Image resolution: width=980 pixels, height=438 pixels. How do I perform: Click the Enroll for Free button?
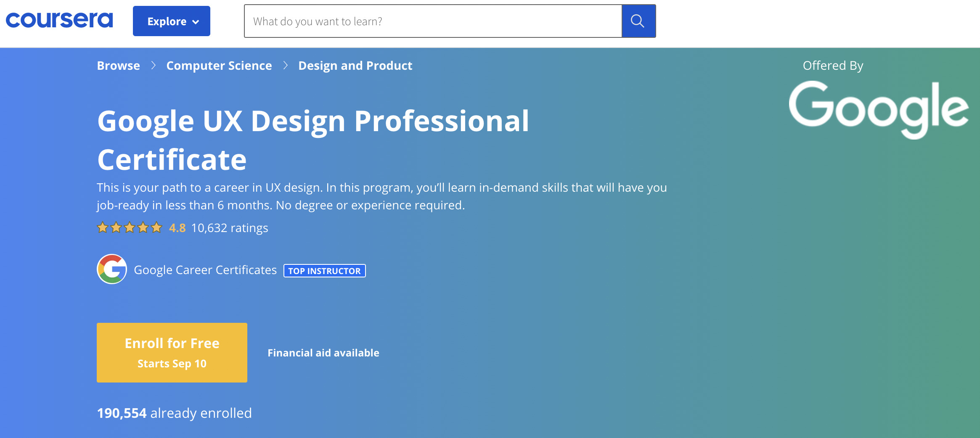tap(172, 352)
